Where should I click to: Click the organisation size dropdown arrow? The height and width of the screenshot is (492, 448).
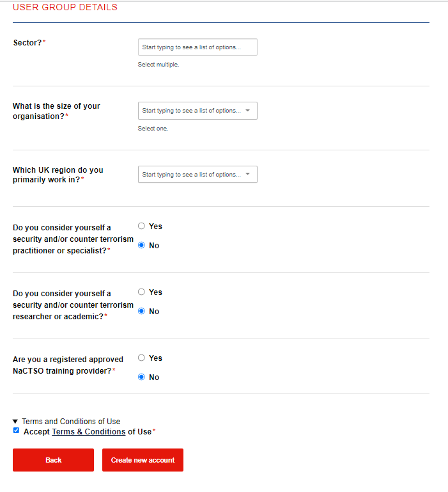[248, 111]
